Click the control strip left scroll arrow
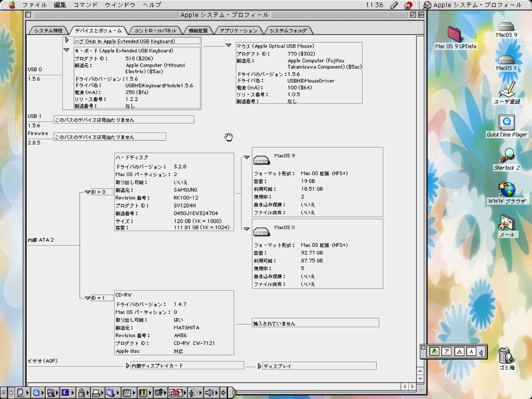The width and height of the screenshot is (532, 399). pyautogui.click(x=11, y=392)
